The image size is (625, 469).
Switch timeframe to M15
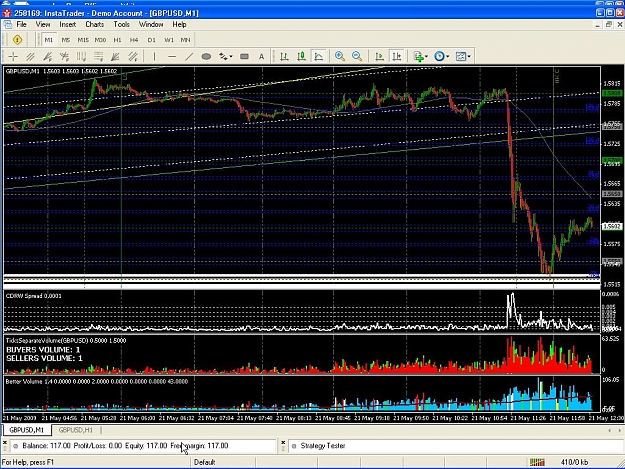tap(83, 40)
